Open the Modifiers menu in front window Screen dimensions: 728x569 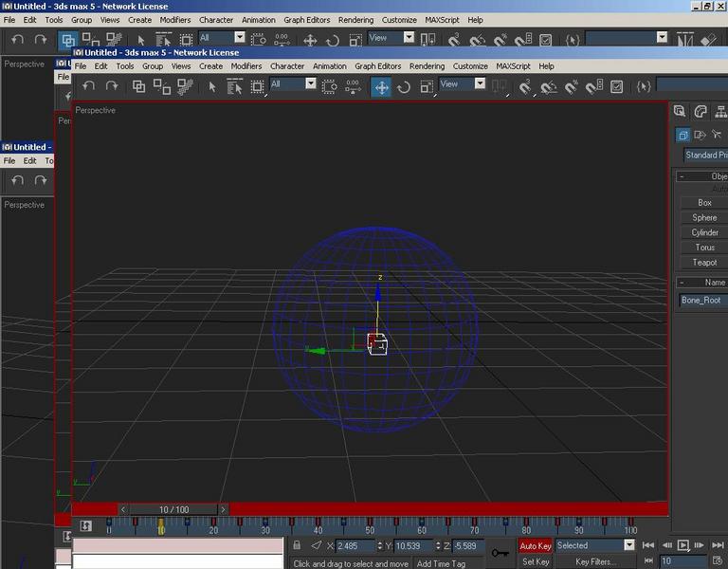pyautogui.click(x=246, y=66)
